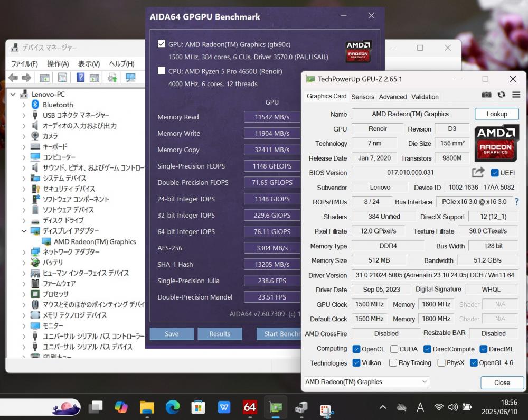
Task: Switch to the Sensors tab in GPU-Z
Action: (363, 97)
